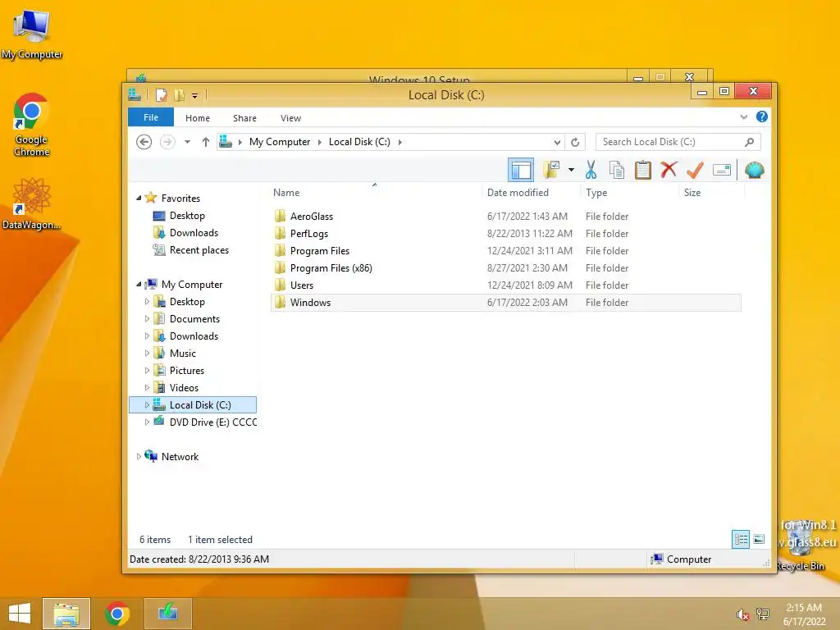Expand the ribbon with the chevron
The height and width of the screenshot is (630, 840).
click(743, 116)
